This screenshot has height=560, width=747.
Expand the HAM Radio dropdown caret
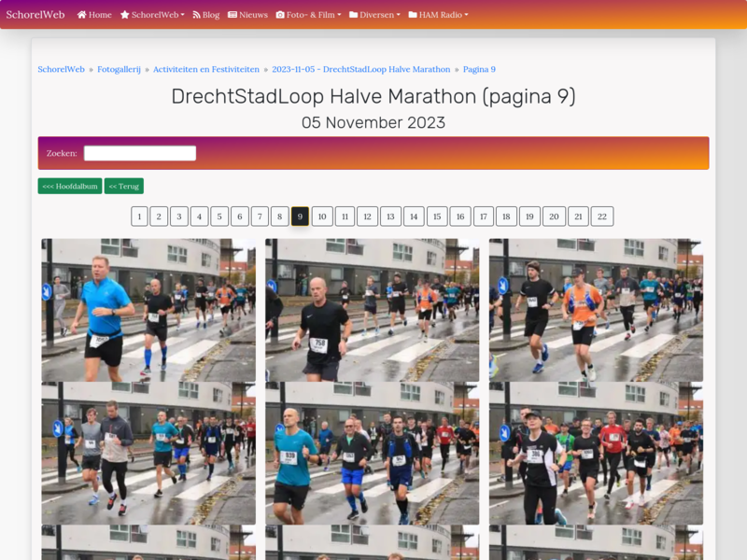[x=466, y=15]
